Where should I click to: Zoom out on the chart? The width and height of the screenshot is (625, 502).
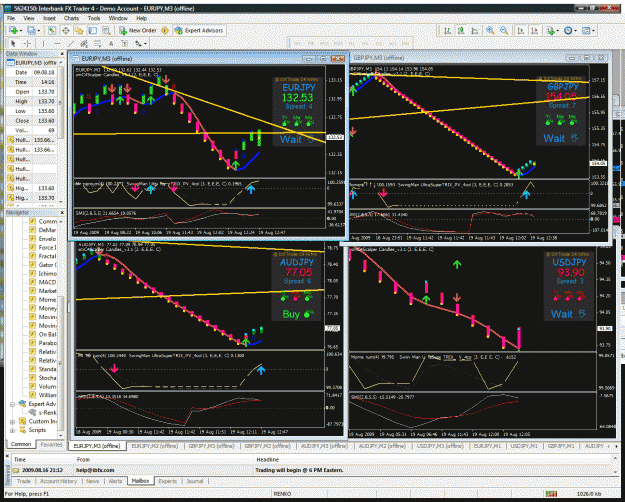coord(504,31)
